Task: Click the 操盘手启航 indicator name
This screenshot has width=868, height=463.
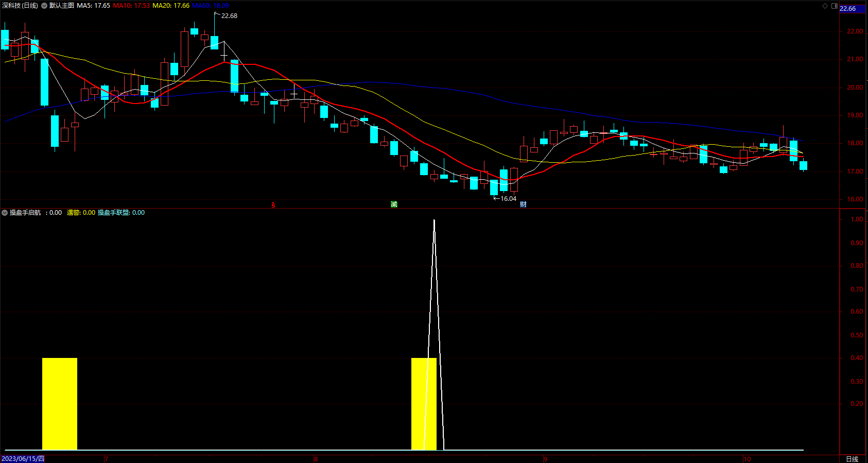Action: (x=25, y=213)
